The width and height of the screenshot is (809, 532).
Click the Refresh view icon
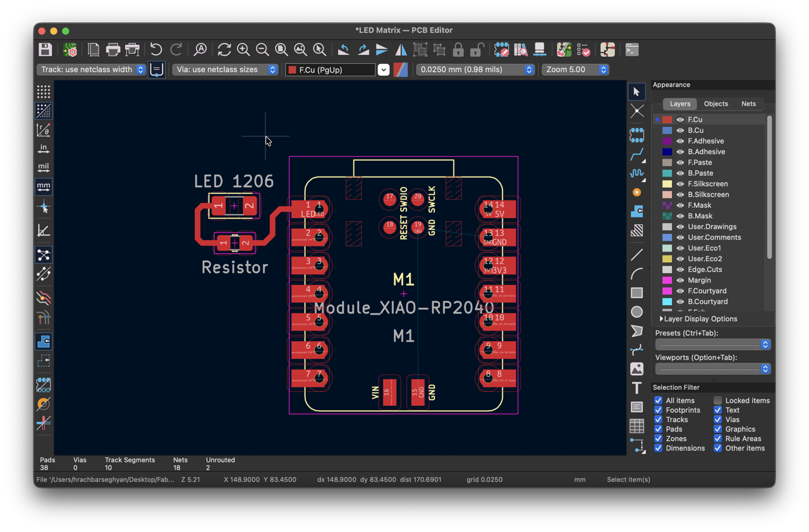click(x=224, y=49)
